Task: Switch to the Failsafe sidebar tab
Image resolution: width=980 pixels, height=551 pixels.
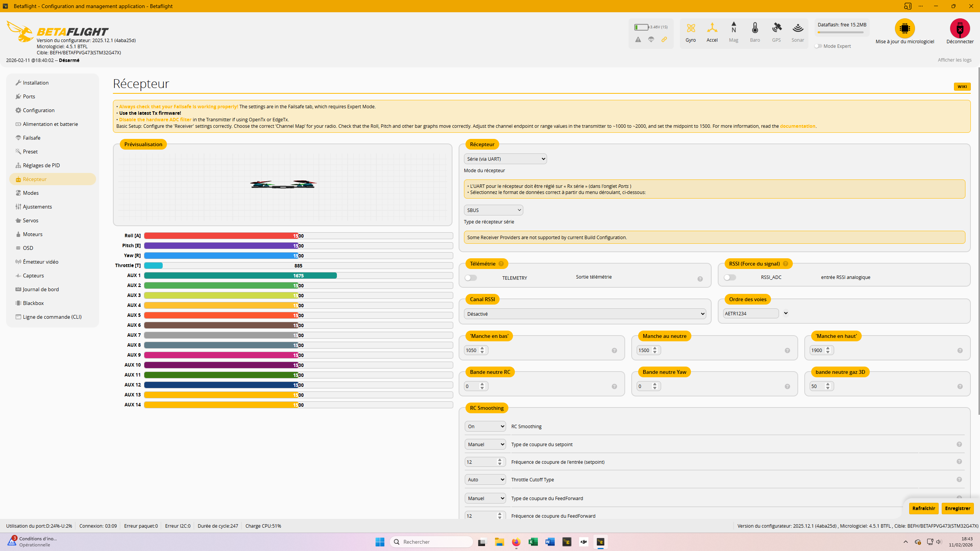Action: 31,138
